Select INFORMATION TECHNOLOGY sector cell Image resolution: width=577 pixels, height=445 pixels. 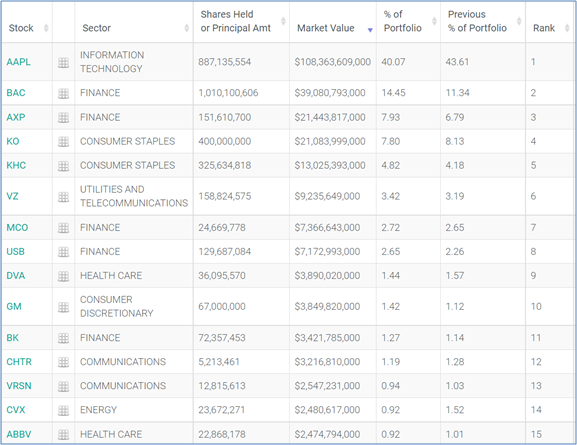tap(112, 62)
